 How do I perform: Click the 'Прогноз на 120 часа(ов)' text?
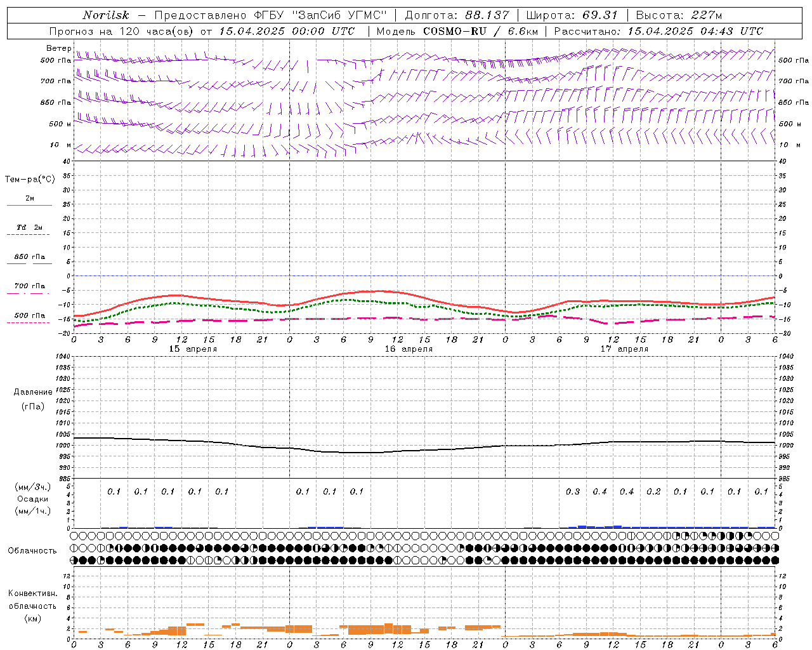(122, 31)
